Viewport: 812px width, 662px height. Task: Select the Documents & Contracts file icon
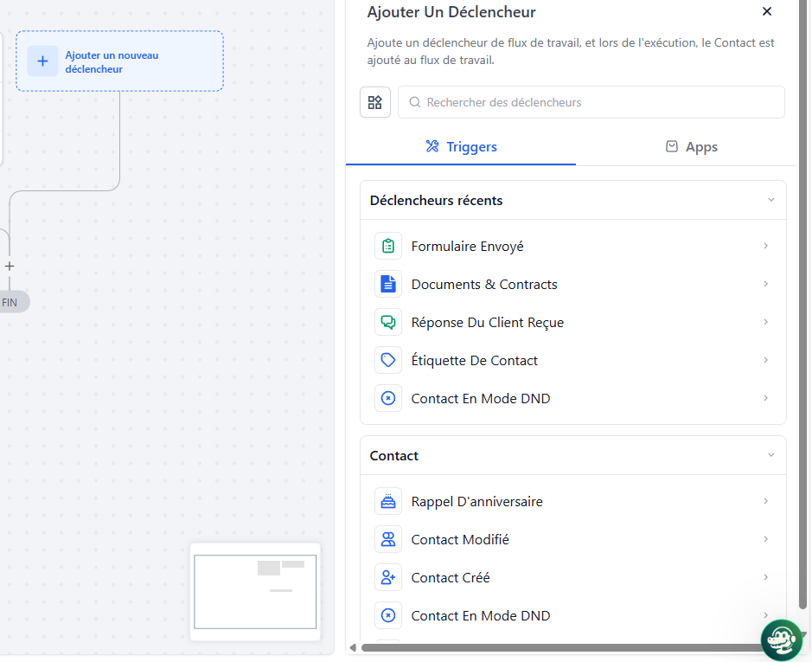(388, 285)
